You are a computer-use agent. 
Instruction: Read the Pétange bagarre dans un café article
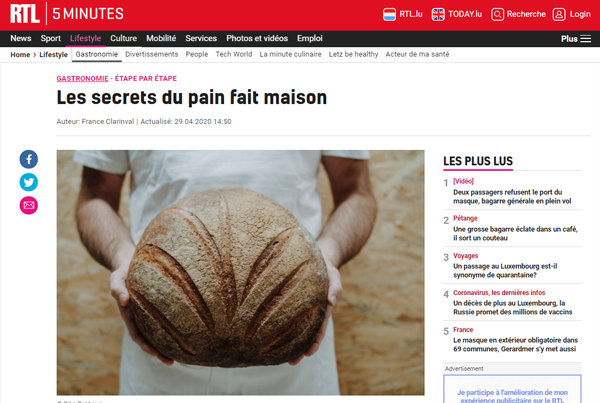tap(515, 233)
